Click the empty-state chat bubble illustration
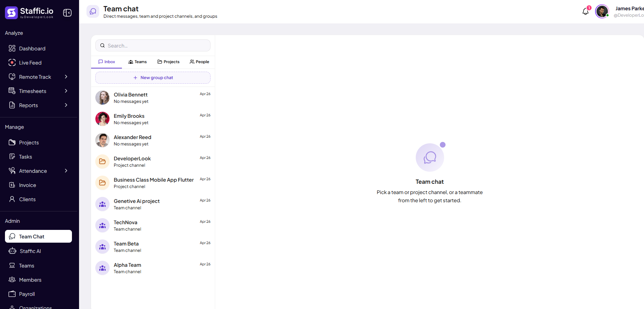644x309 pixels. pos(430,157)
